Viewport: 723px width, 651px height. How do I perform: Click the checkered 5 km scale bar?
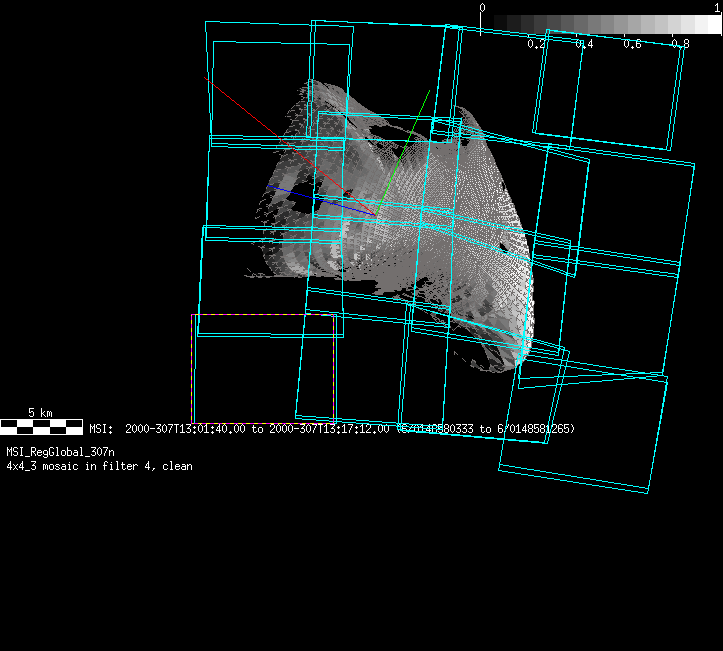pyautogui.click(x=41, y=427)
